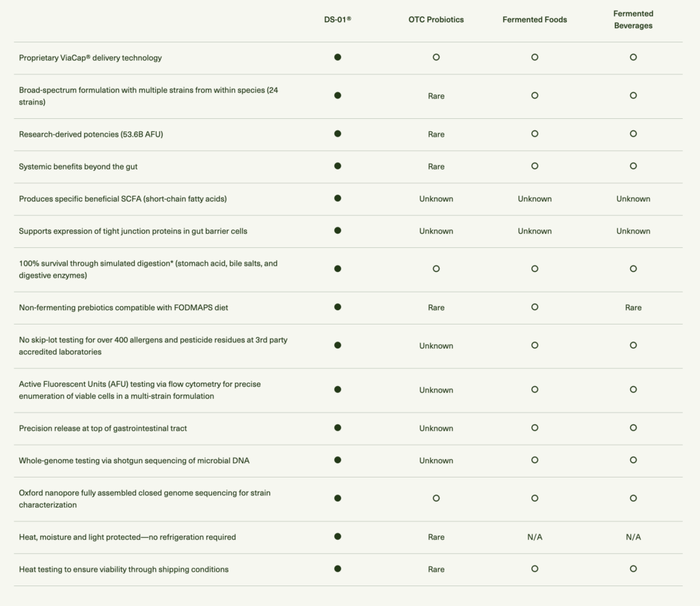700x606 pixels.
Task: Select 'N/A' under Fermented Beverages for no refrigeration
Action: coord(633,537)
